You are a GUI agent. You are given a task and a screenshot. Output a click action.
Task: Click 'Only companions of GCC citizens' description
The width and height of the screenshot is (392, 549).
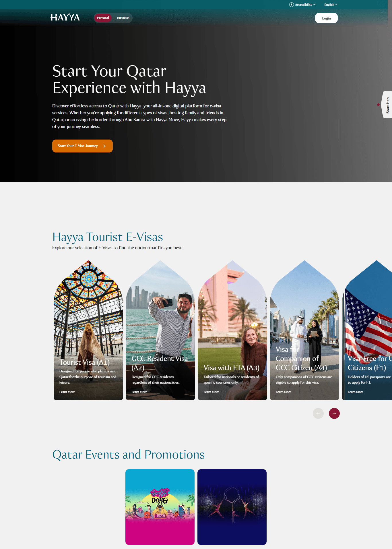(x=304, y=380)
